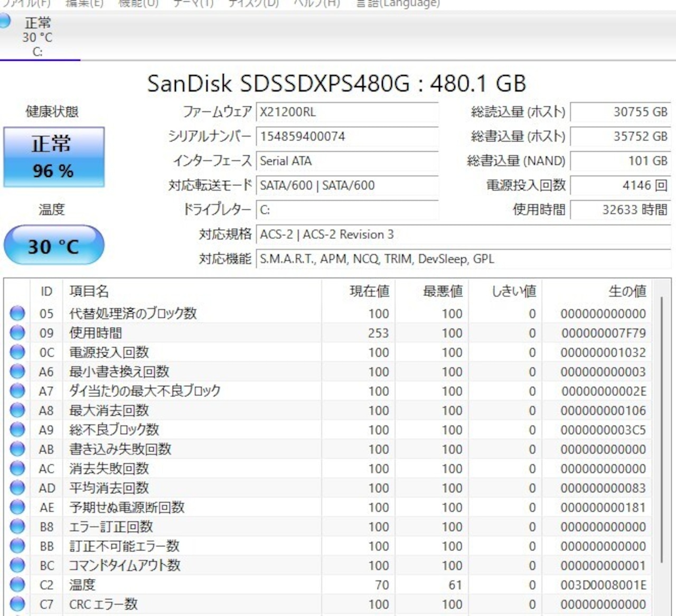
Task: Click power-on count value 4146 回
Action: point(621,185)
